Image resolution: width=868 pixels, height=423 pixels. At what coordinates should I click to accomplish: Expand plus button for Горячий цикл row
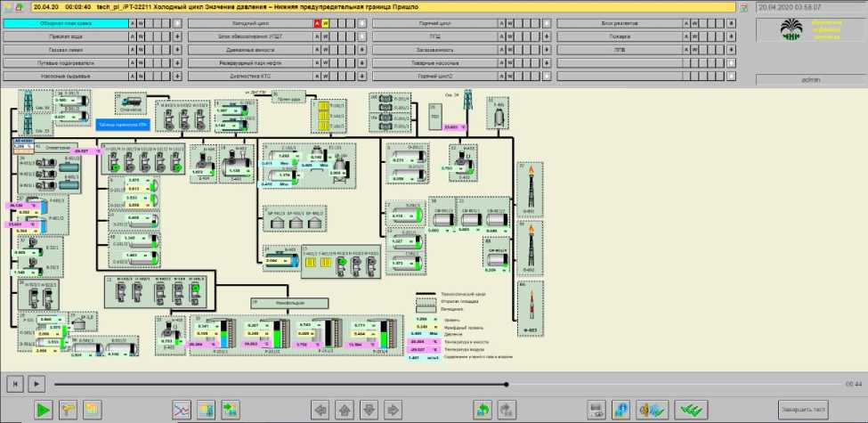coord(546,23)
